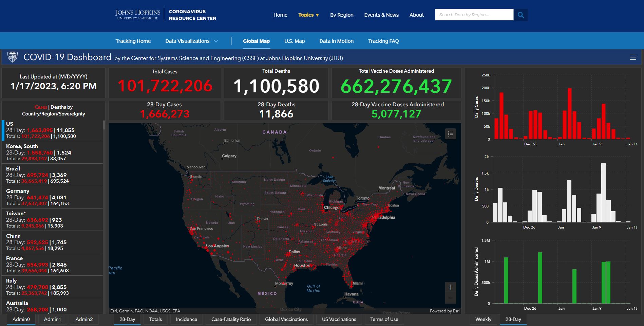Switch charts to 28-Day view
Screen dimensions: 644x326
click(x=513, y=319)
